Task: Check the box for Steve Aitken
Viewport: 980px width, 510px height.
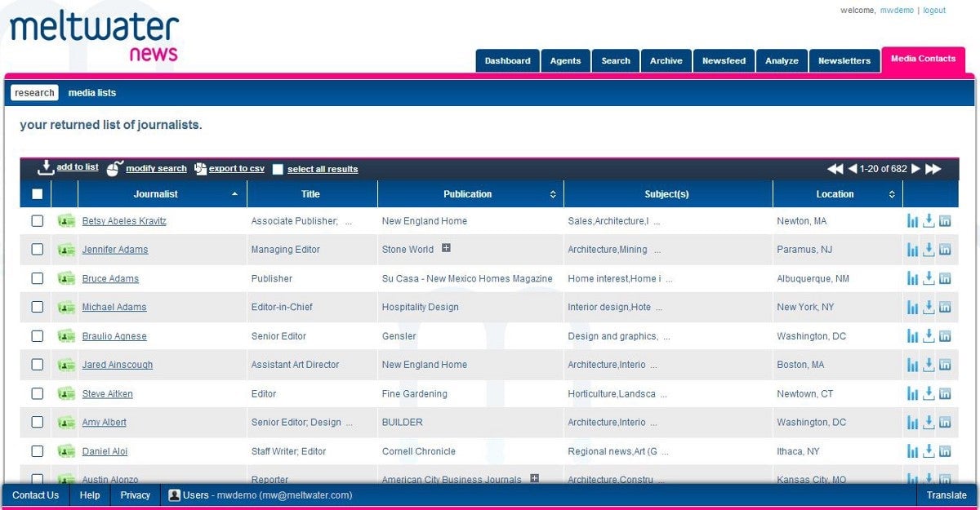Action: click(37, 394)
